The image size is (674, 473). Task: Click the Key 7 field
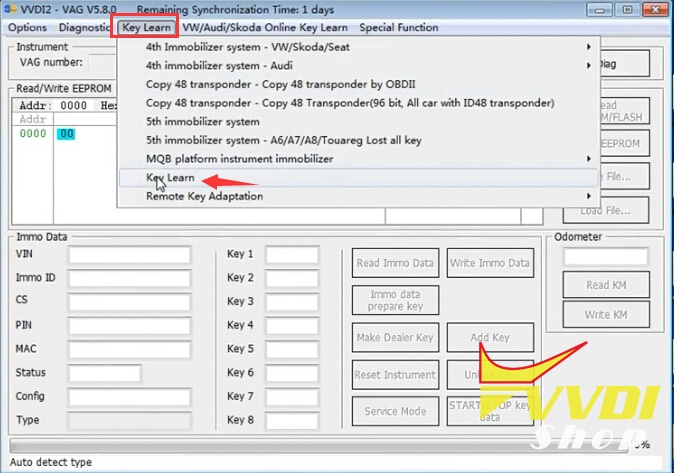(292, 397)
